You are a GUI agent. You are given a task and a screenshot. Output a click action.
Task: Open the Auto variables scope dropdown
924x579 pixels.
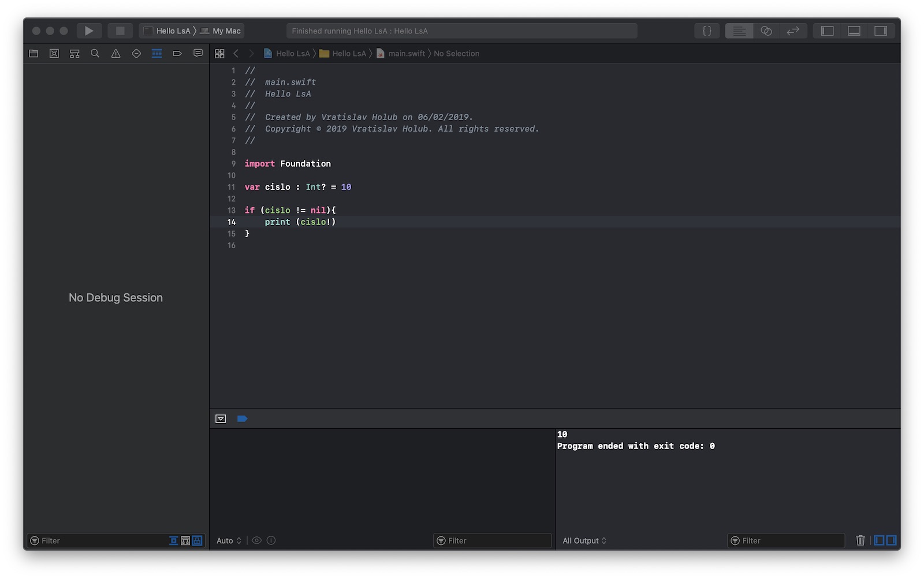click(229, 540)
